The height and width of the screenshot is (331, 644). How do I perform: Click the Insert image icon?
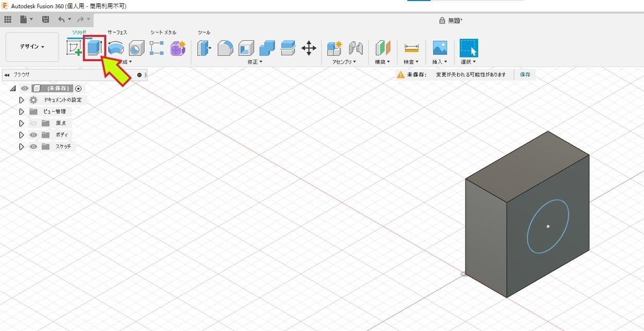[440, 48]
